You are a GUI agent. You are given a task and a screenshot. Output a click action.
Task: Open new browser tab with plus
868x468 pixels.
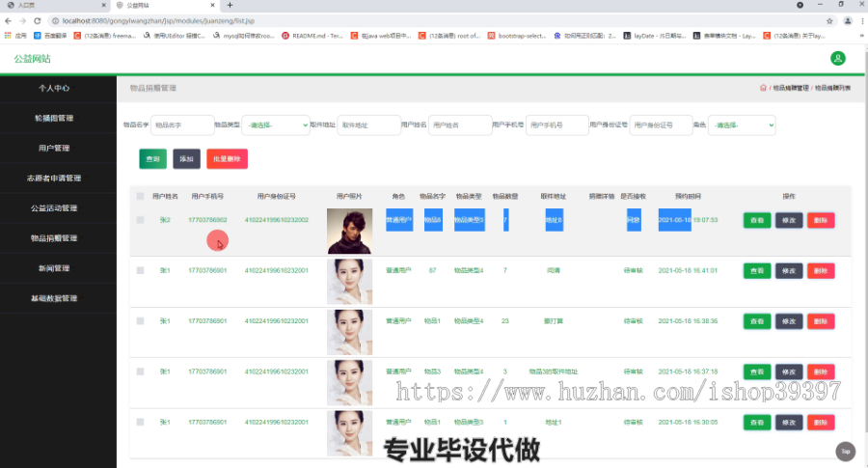tap(230, 5)
